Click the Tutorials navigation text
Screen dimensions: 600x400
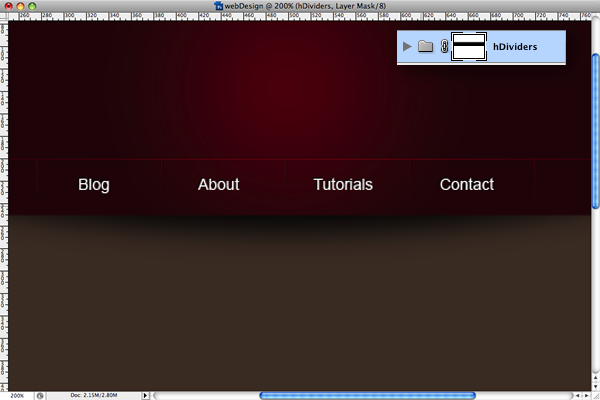point(343,184)
